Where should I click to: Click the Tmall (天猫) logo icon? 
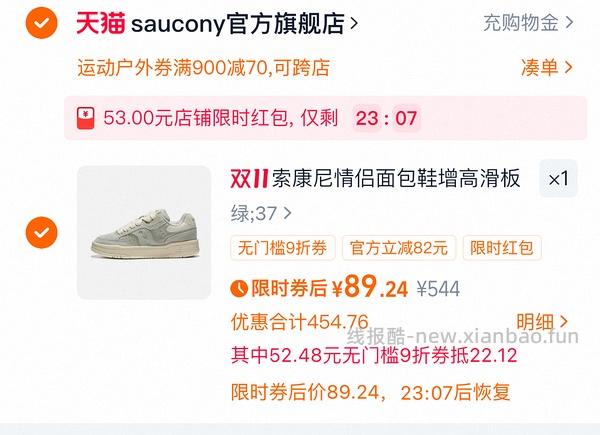tap(101, 23)
